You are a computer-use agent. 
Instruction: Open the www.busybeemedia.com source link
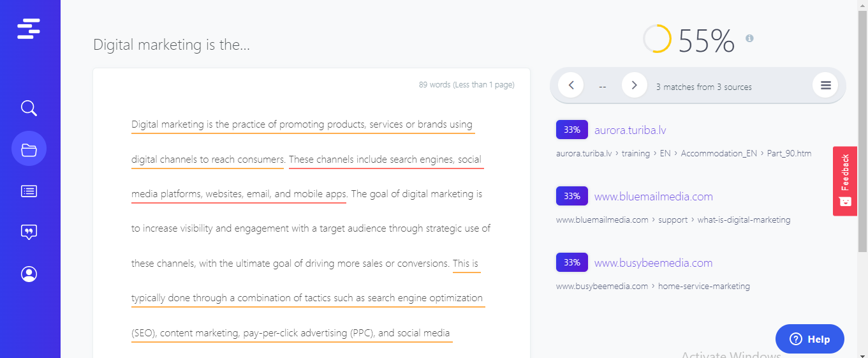pyautogui.click(x=653, y=263)
